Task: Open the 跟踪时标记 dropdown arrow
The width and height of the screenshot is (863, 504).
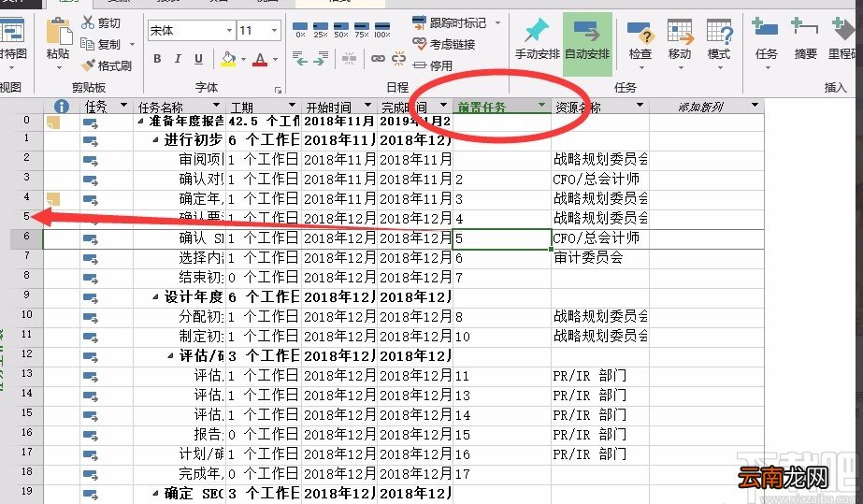Action: [x=497, y=22]
